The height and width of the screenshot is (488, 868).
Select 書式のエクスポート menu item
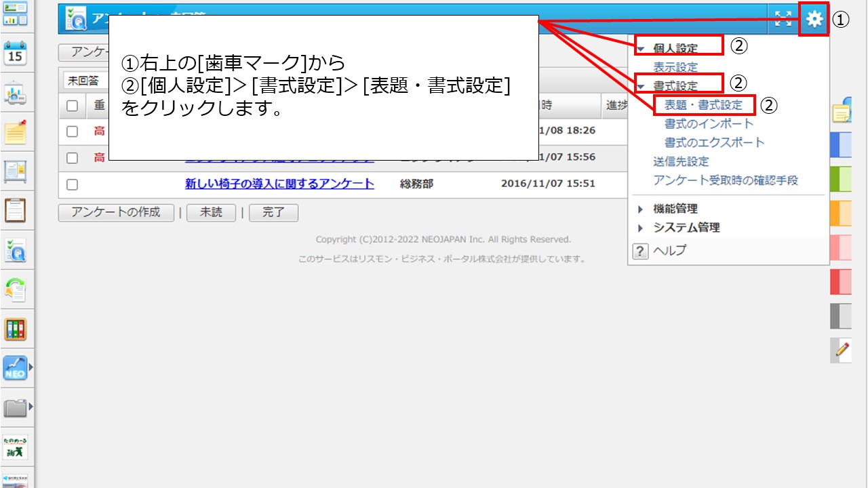(x=715, y=143)
